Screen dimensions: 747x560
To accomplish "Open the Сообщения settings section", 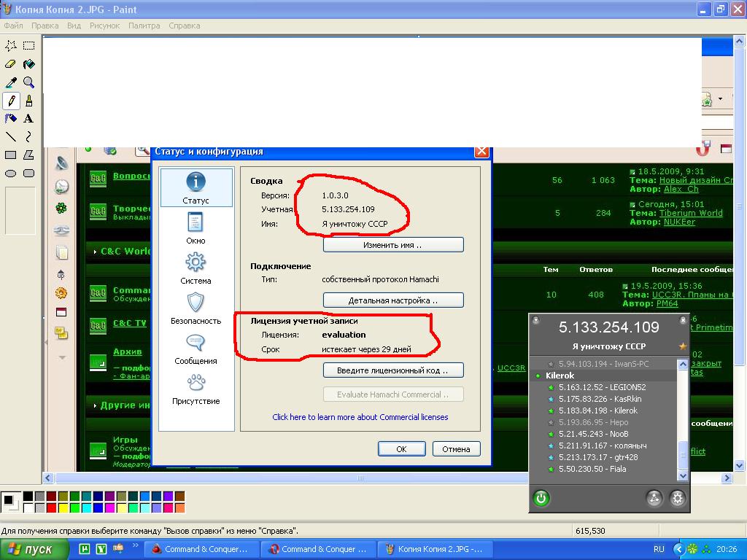I will pos(196,348).
